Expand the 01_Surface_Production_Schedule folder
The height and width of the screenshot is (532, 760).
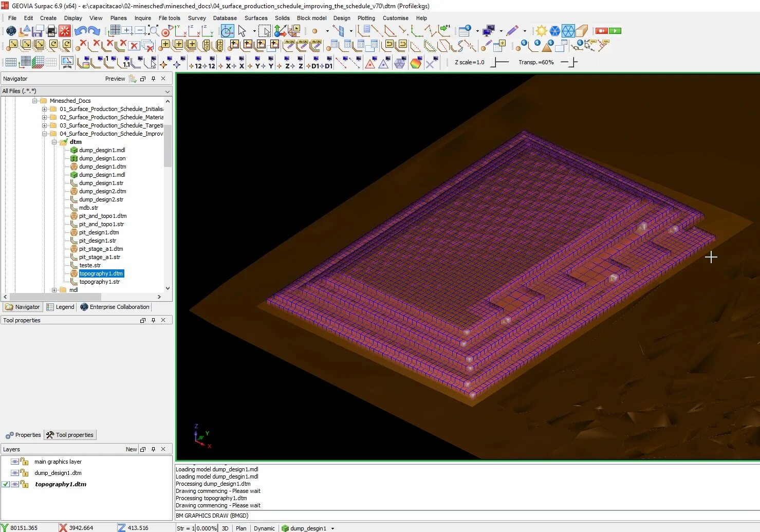point(45,109)
